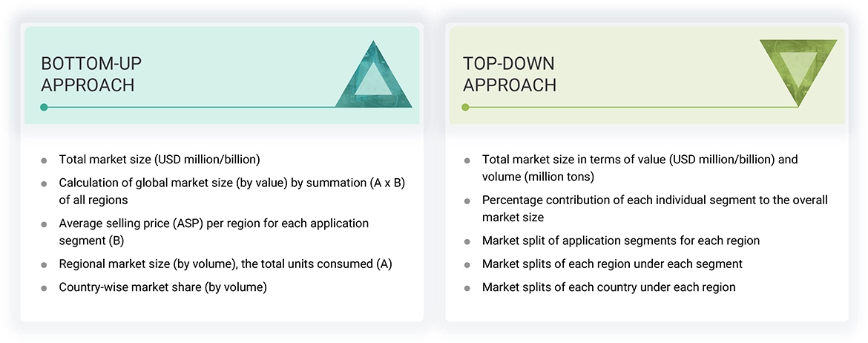This screenshot has height=343, width=868.
Task: Click 'Country-wise market share (by volume)' text
Action: click(162, 287)
